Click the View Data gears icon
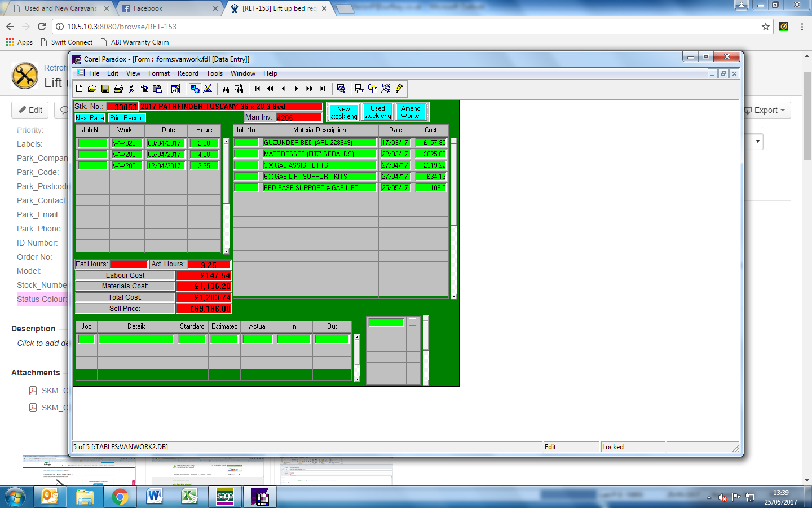812x508 pixels. click(x=195, y=89)
